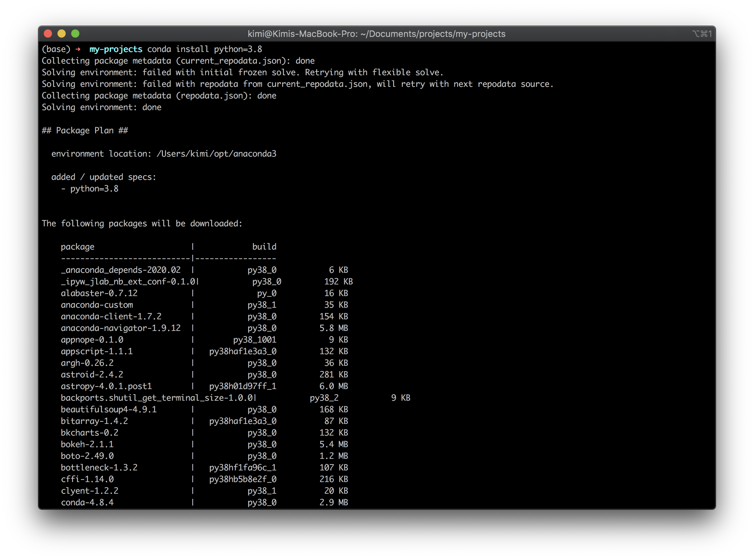Click the 'py38hb5b8e2f_0' build string
This screenshot has width=754, height=560.
tap(243, 479)
